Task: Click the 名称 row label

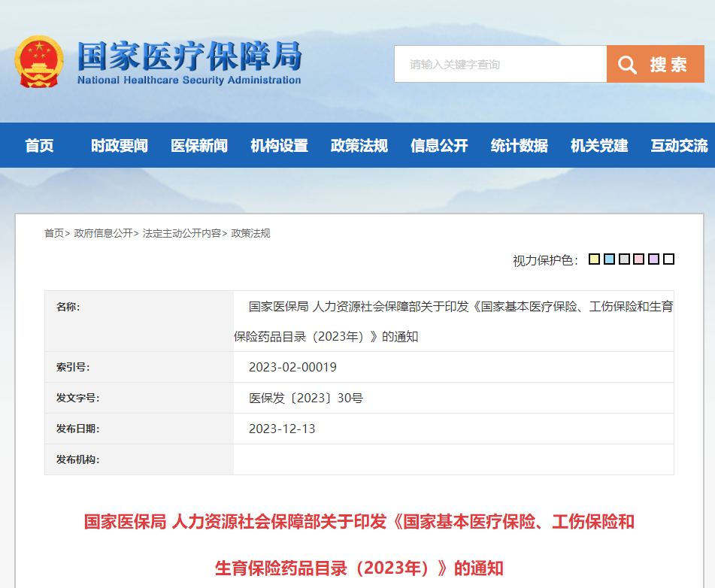Action: [x=68, y=307]
